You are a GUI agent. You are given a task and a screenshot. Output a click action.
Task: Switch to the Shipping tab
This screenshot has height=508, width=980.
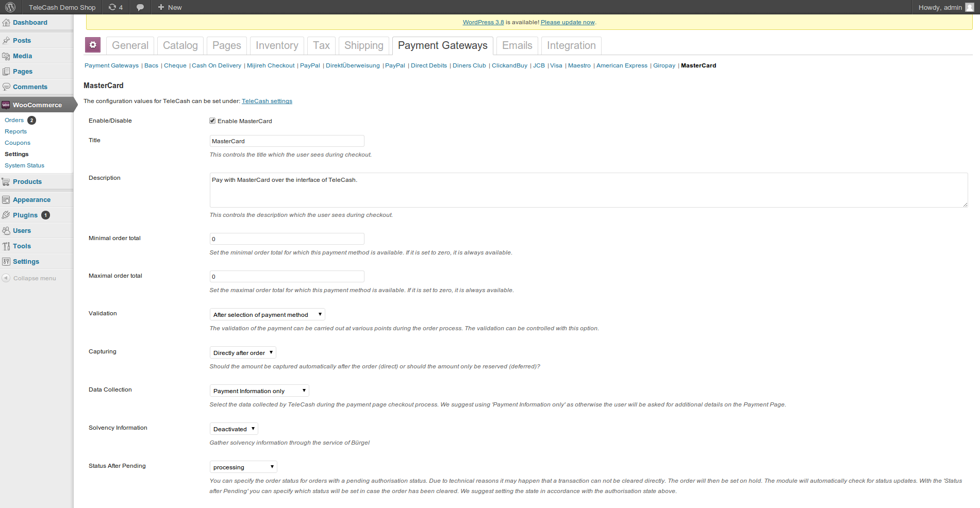(363, 45)
